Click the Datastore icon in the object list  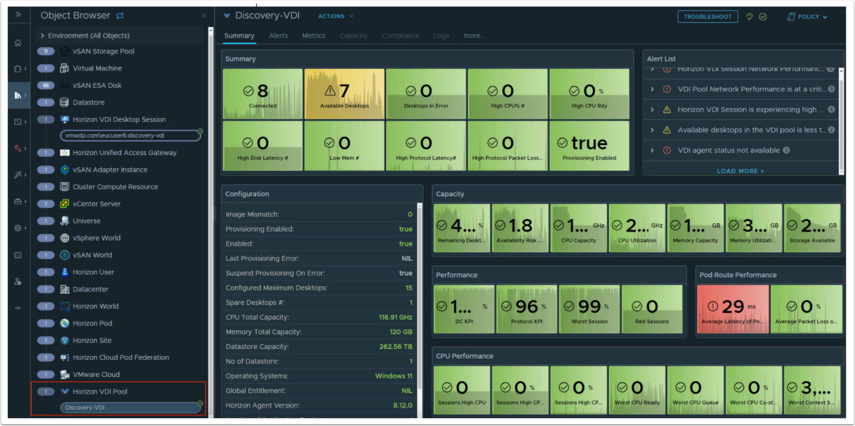[x=65, y=102]
